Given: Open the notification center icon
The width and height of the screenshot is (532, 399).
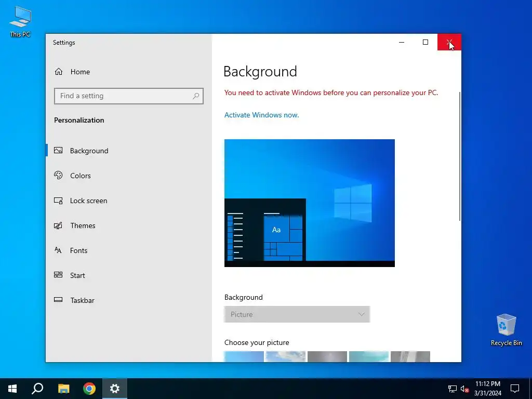Looking at the screenshot, I should point(515,389).
